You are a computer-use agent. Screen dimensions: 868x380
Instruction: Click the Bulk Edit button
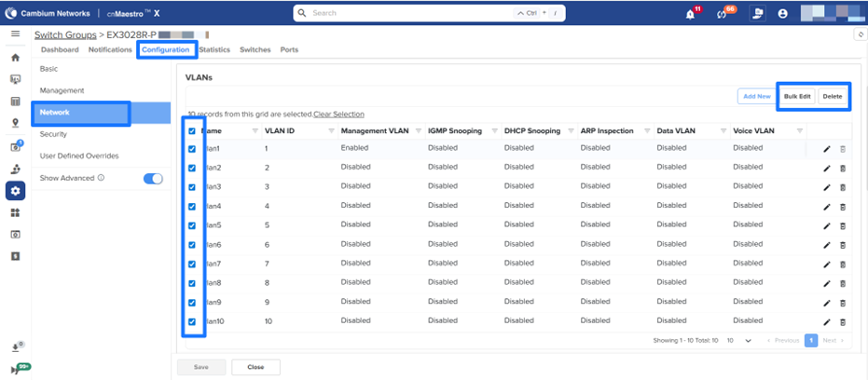click(797, 96)
